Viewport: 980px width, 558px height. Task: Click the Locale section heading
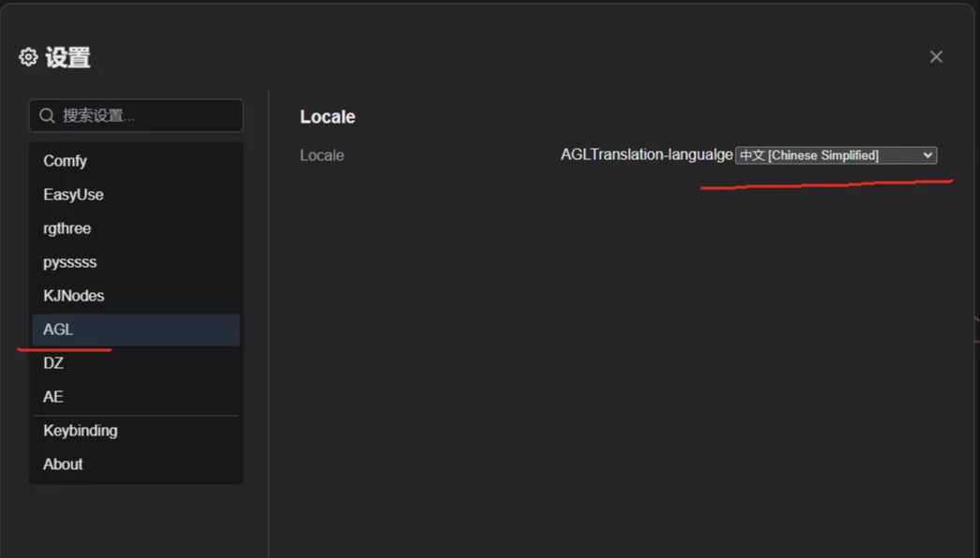(327, 116)
